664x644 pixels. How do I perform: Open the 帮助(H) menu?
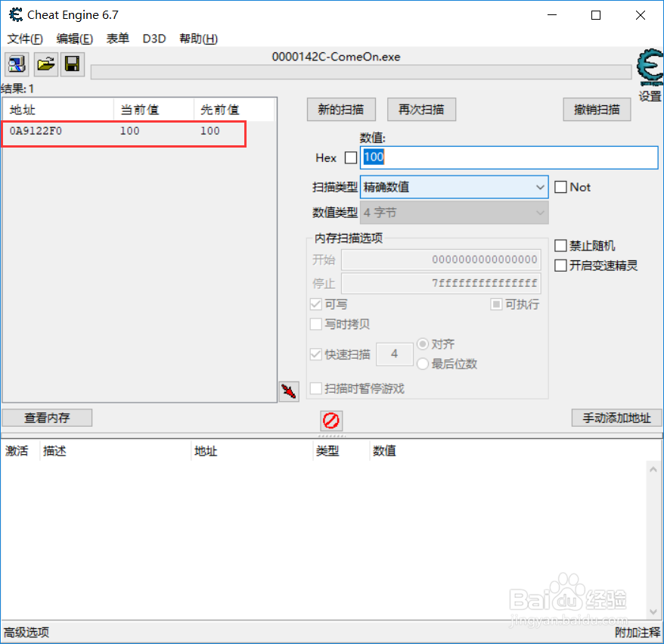(x=199, y=39)
